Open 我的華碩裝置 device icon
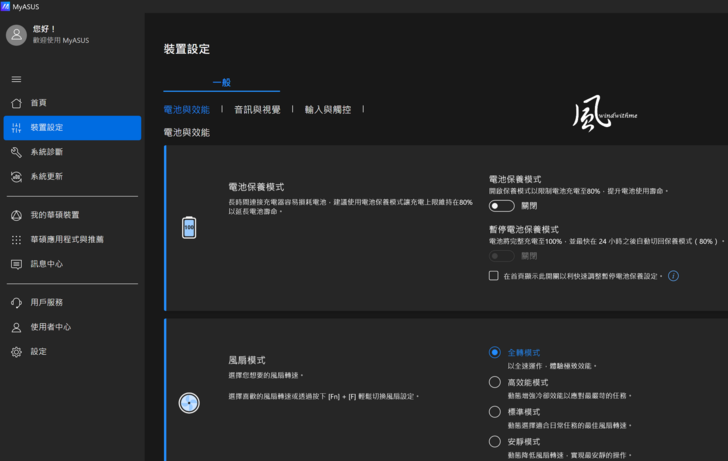The height and width of the screenshot is (461, 728). point(16,215)
